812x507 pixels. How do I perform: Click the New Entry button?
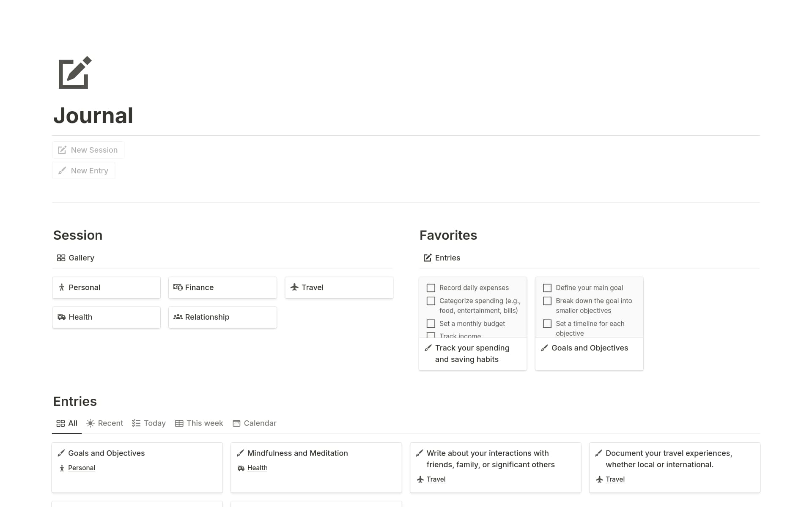point(83,170)
